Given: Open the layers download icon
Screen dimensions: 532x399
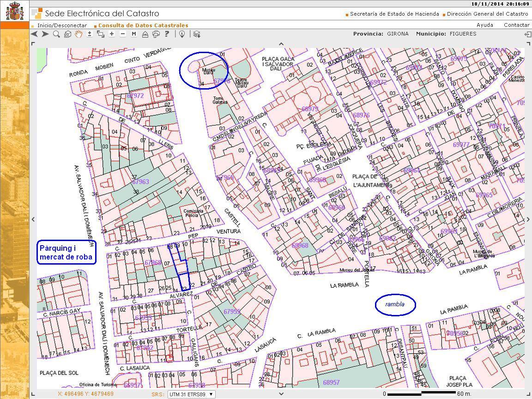Looking at the screenshot, I should [197, 34].
